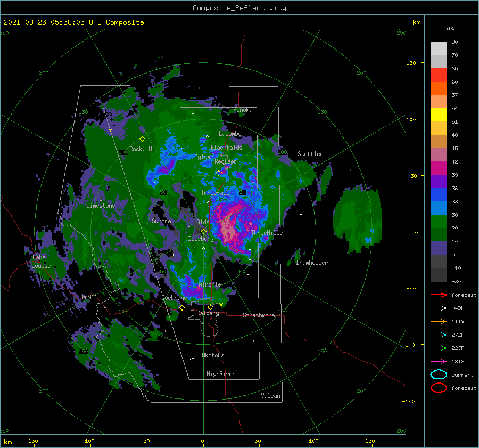Click the red forecast ellipse icon
The height and width of the screenshot is (448, 479).
tap(439, 388)
